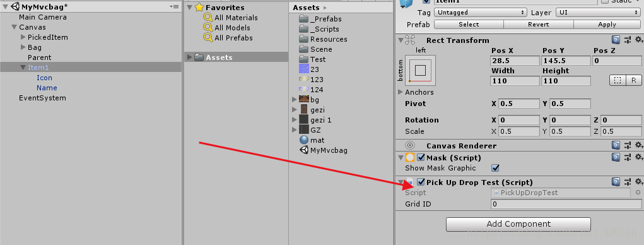Toggle the Item1 active checkbox in Inspector
644x245 pixels.
(x=426, y=2)
